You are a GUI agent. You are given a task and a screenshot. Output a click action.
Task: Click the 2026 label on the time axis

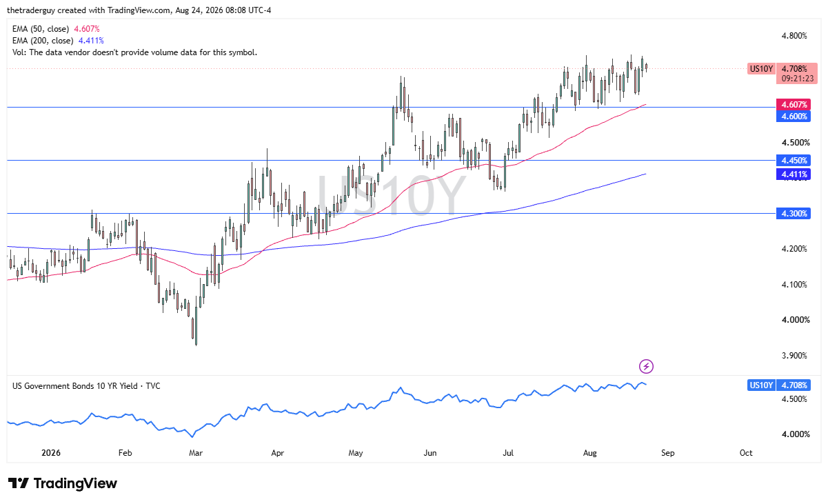tap(50, 453)
